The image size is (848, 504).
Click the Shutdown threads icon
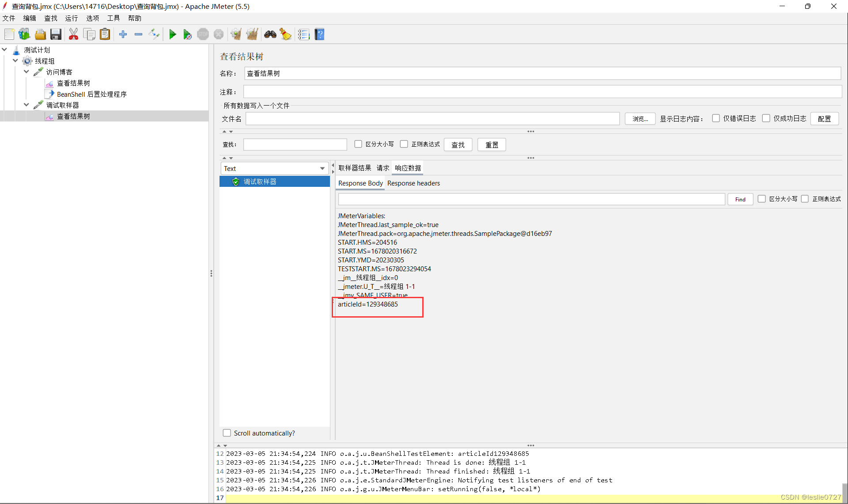(219, 34)
